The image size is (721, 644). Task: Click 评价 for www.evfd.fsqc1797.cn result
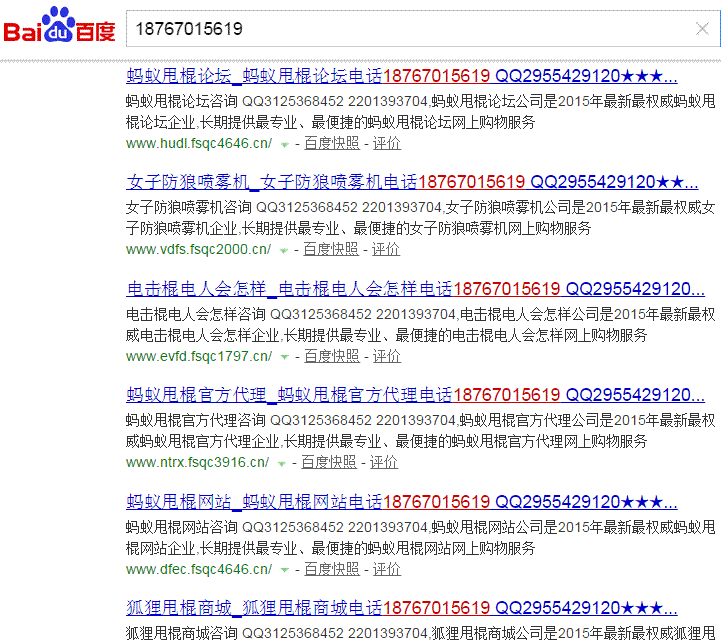[387, 356]
